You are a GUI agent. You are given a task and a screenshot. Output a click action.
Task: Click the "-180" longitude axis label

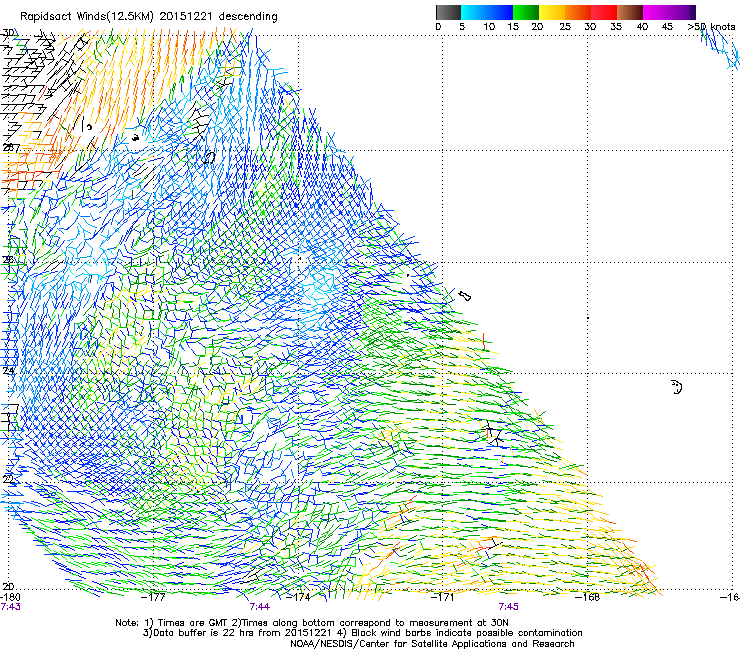(x=10, y=597)
